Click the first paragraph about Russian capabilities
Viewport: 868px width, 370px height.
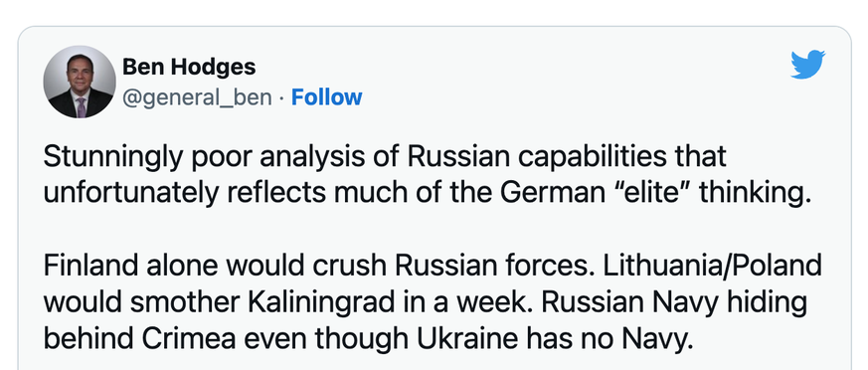(427, 174)
